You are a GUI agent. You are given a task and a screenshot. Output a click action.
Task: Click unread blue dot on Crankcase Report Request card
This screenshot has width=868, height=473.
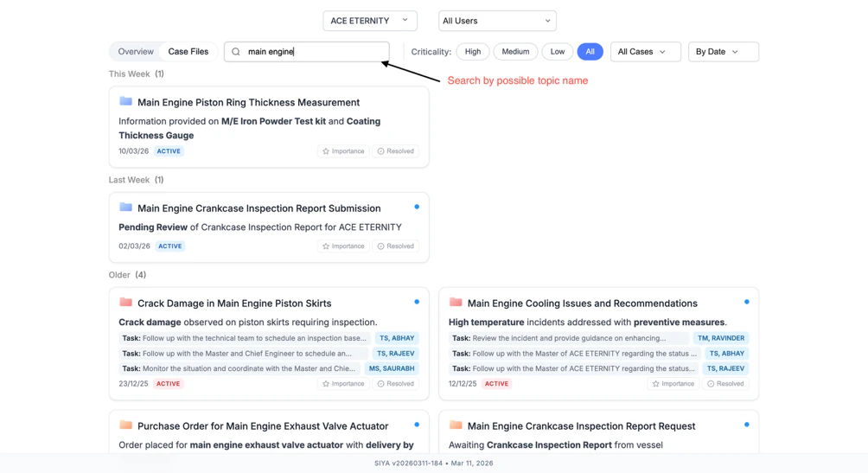click(747, 425)
